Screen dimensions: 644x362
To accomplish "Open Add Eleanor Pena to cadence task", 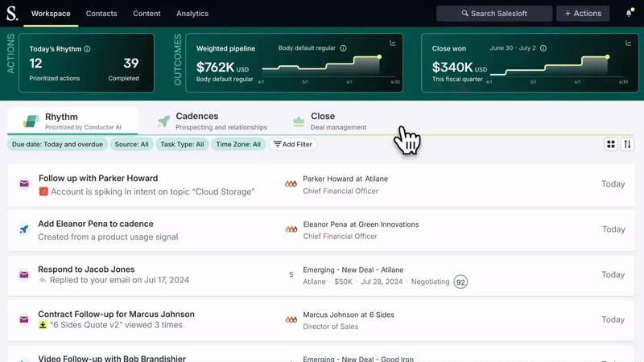I will 96,224.
